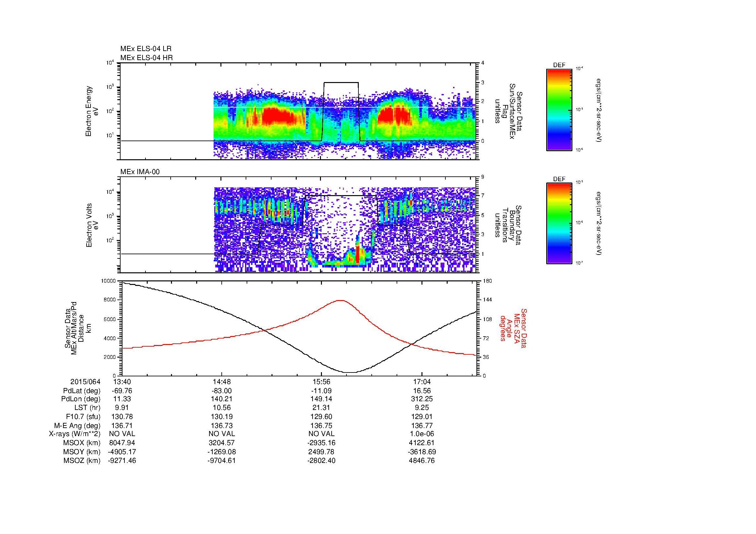756x534 pixels.
Task: Select the 'LST (hr)' row label
Action: click(x=88, y=408)
